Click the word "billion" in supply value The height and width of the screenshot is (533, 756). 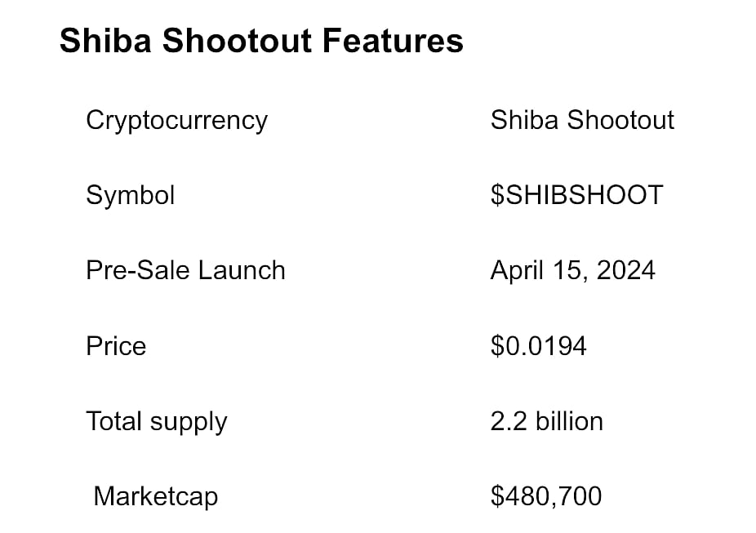coord(569,421)
